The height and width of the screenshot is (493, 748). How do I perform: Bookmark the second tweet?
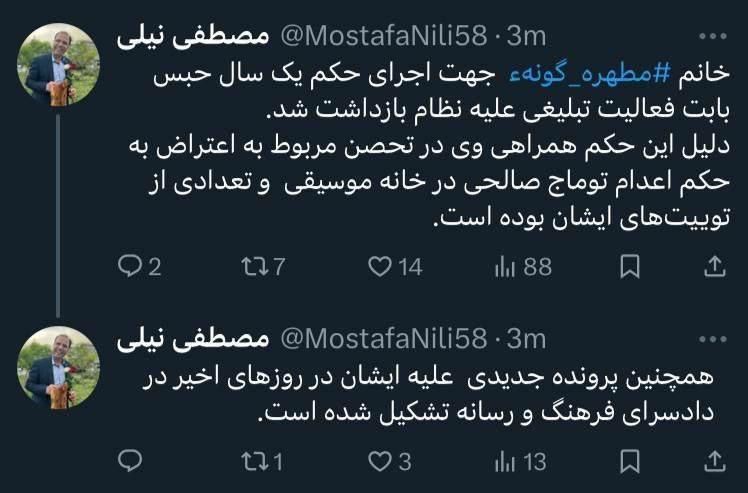tap(630, 461)
